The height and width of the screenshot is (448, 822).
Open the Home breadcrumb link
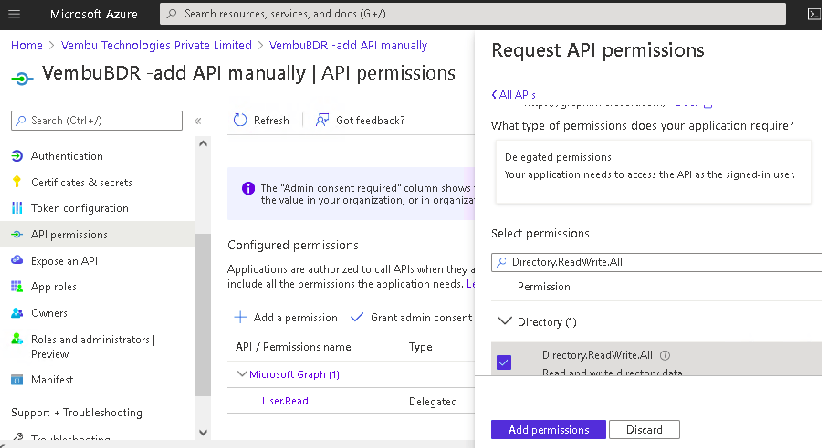[x=27, y=45]
